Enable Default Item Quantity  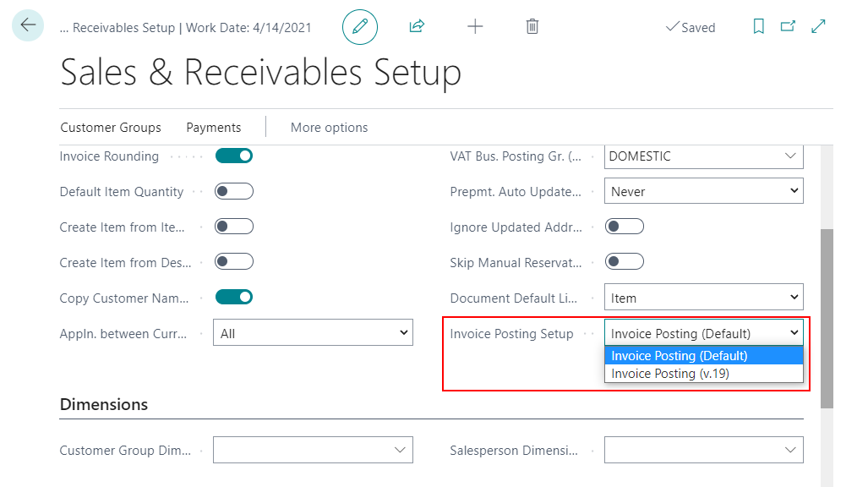233,191
